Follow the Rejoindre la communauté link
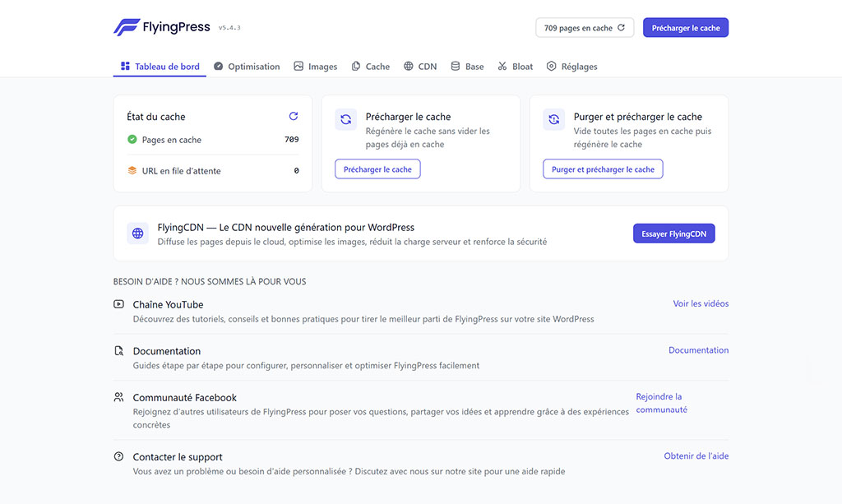 pyautogui.click(x=662, y=403)
